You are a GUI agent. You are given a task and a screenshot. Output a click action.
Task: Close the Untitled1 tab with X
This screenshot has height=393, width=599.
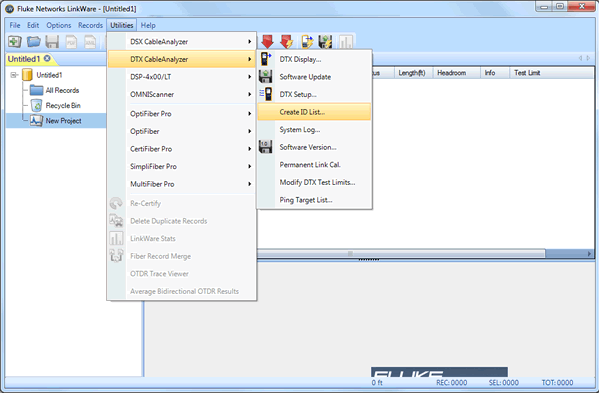click(x=47, y=58)
